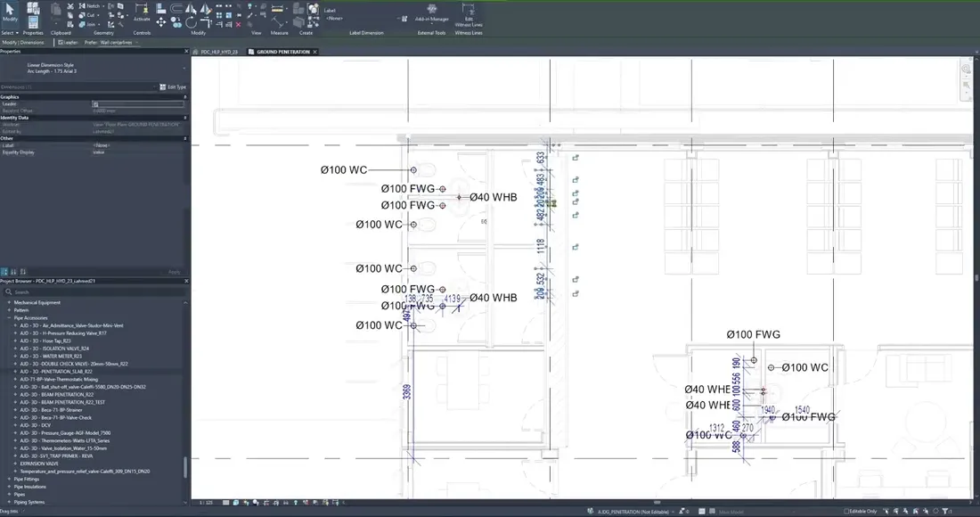Viewport: 980px width, 517px height.
Task: Toggle the Leader checkbox in options bar
Action: (x=61, y=43)
